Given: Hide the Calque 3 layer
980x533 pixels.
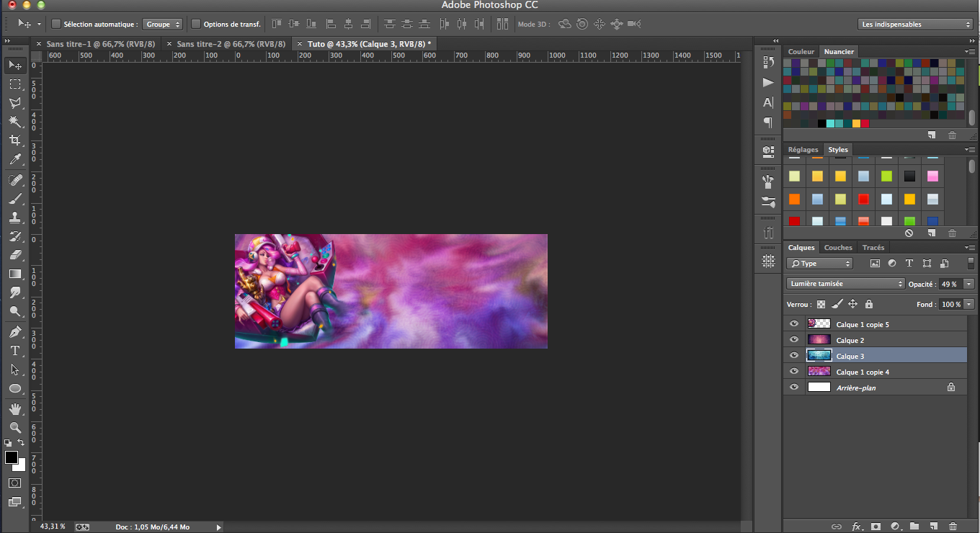Looking at the screenshot, I should point(794,356).
